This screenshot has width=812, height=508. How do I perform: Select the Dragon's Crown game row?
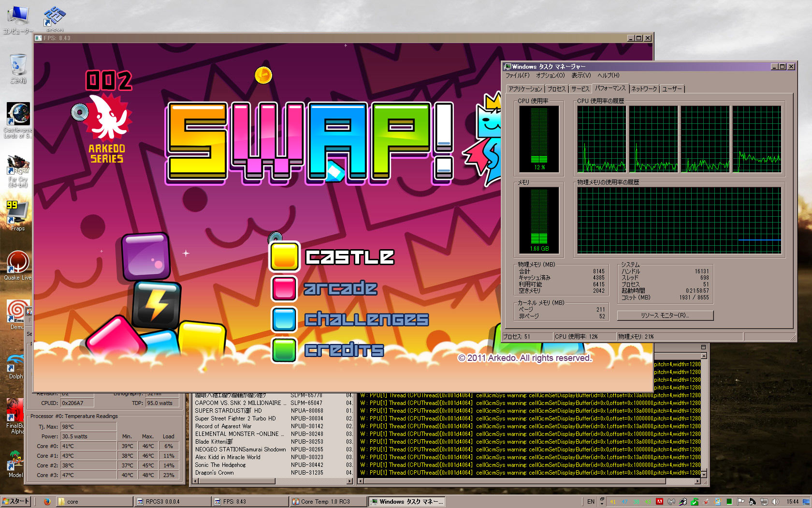point(273,473)
